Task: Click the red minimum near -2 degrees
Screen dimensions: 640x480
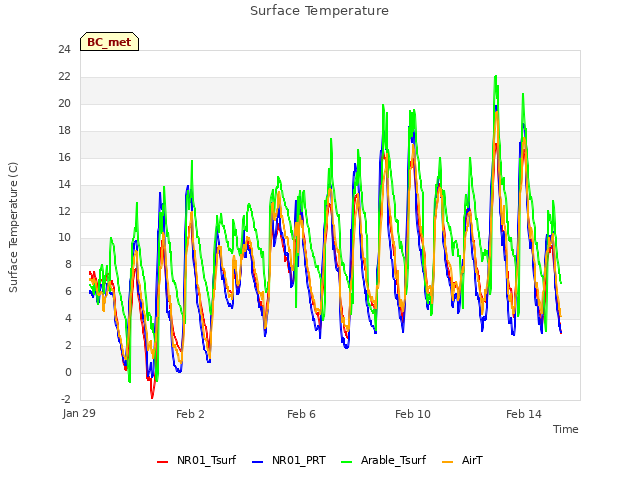Action: click(x=152, y=398)
